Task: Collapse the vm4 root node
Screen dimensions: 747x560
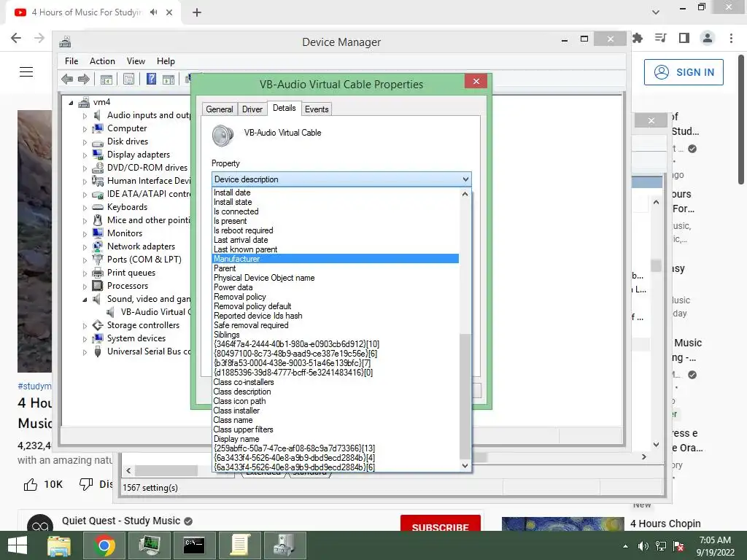Action: [x=71, y=102]
